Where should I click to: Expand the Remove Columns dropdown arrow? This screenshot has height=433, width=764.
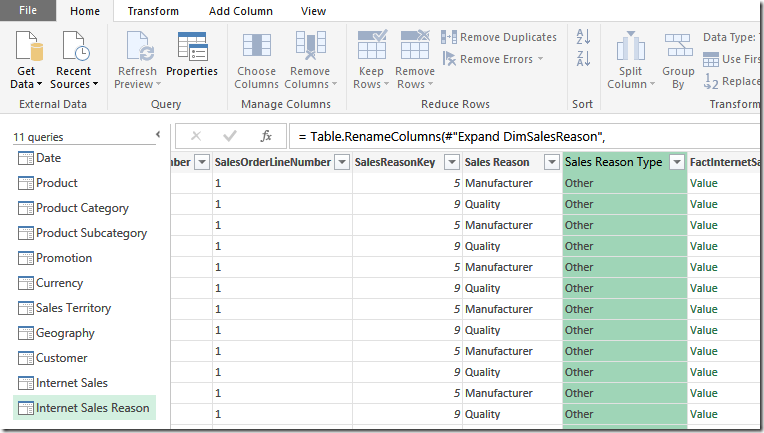click(x=334, y=84)
